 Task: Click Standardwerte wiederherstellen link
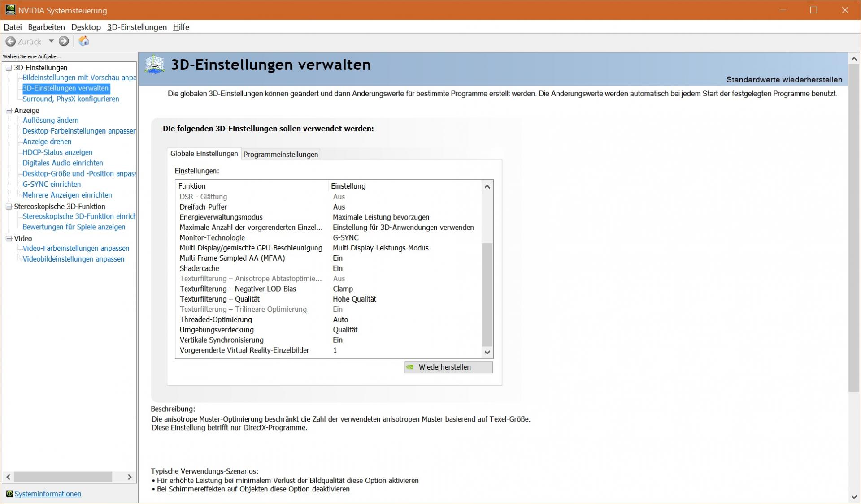(784, 80)
